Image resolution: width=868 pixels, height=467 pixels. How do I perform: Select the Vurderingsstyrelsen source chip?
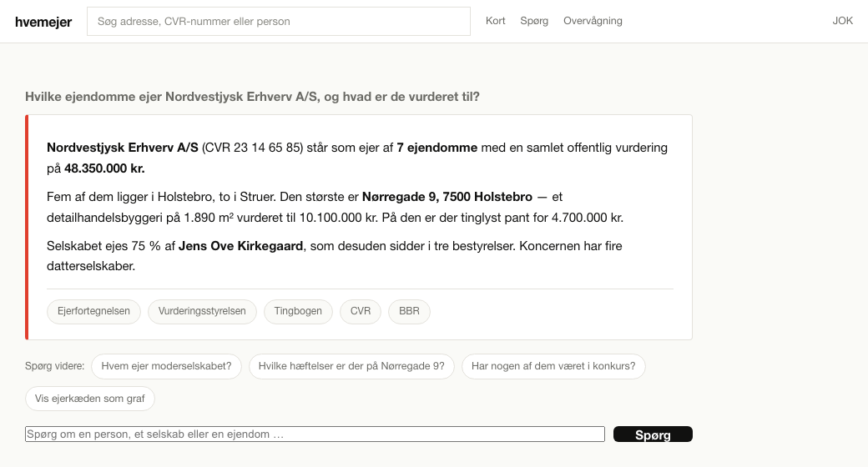[202, 312]
